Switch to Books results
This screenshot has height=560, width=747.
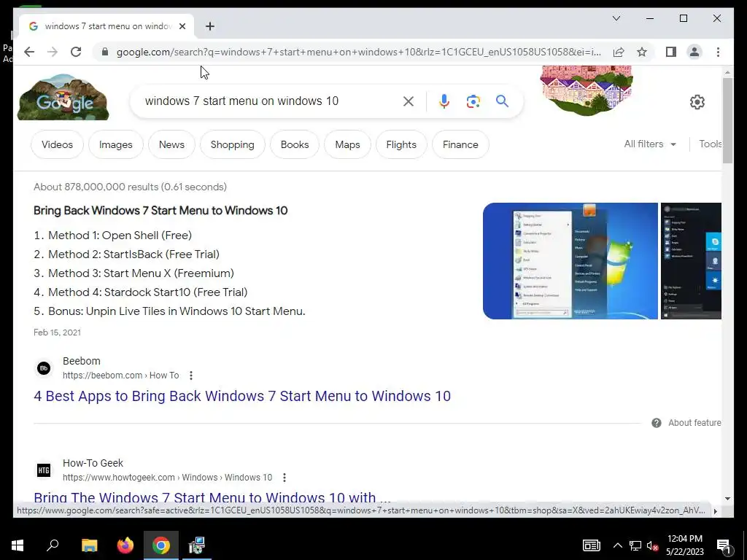(295, 144)
